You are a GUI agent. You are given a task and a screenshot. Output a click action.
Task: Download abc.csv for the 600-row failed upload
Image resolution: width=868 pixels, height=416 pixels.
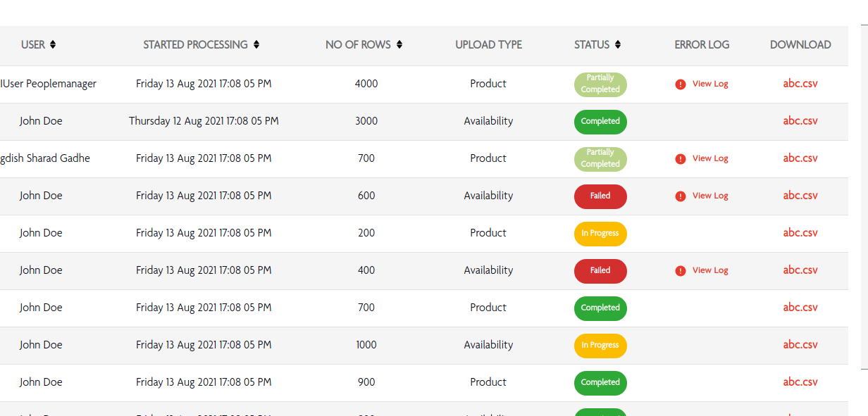click(800, 196)
